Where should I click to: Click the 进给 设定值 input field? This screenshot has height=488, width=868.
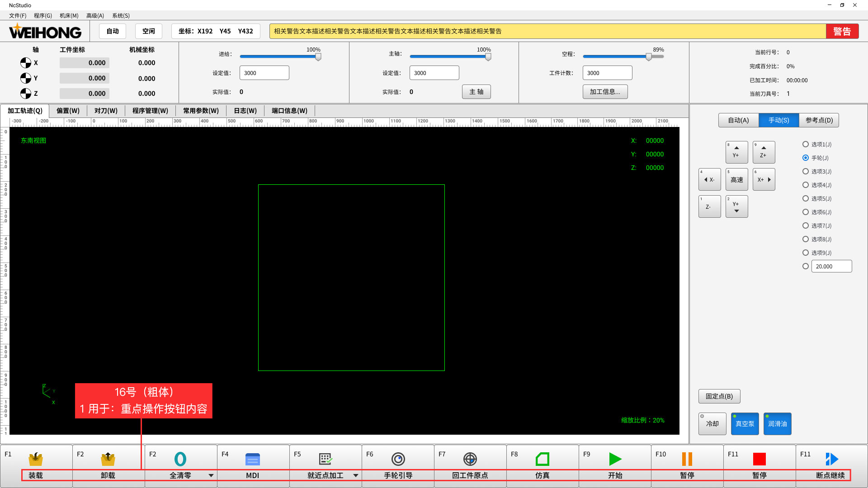(x=264, y=73)
